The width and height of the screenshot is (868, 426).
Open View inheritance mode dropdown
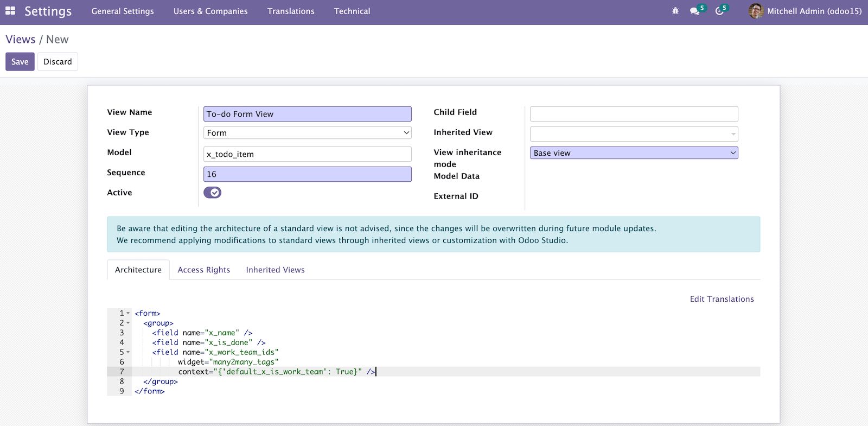pos(634,153)
